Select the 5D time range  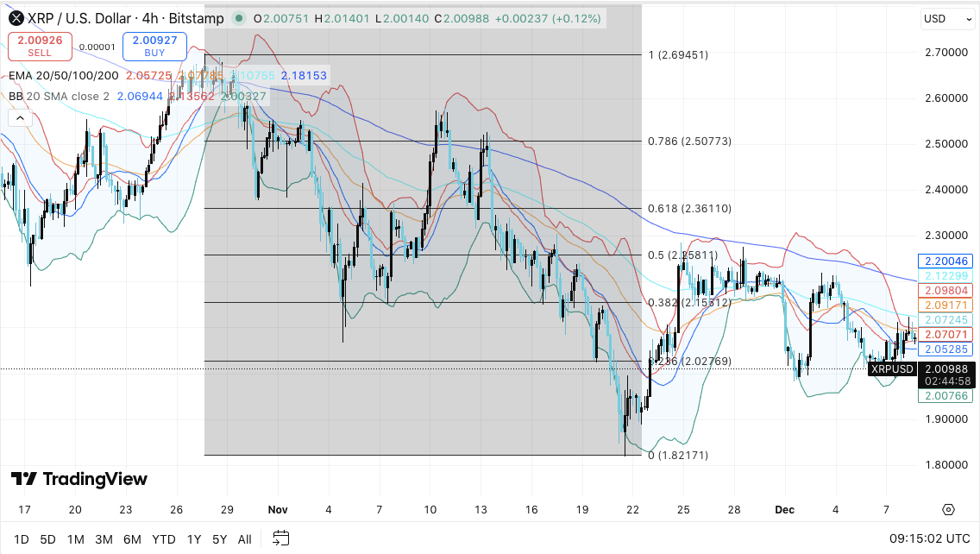47,539
